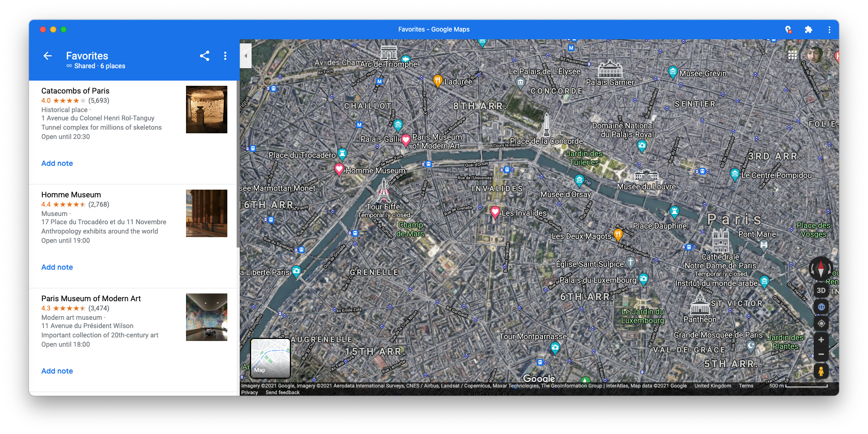Click the Les Invalides favorite pin
Viewport: 868px width, 434px height.
[x=495, y=211]
